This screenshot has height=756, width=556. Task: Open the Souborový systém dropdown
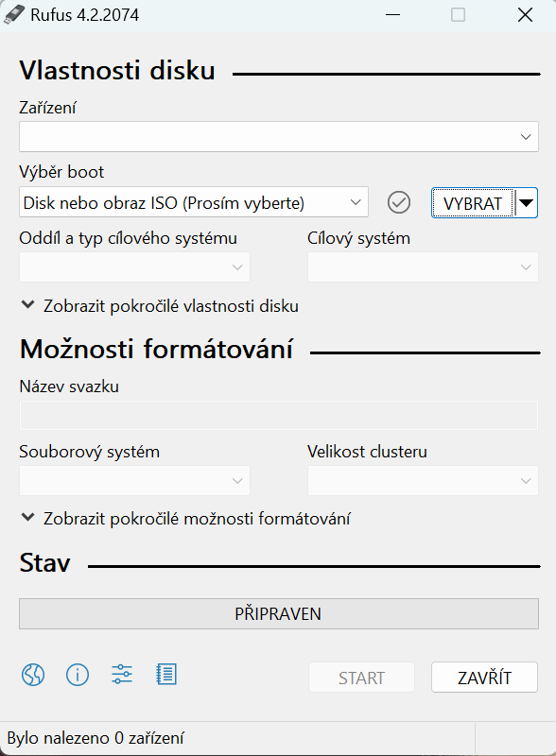tap(134, 480)
